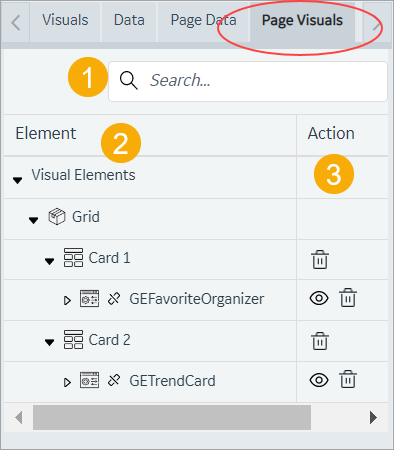Click the horizontal scrollbar right arrow
Viewport: 394px width, 450px height.
point(373,417)
